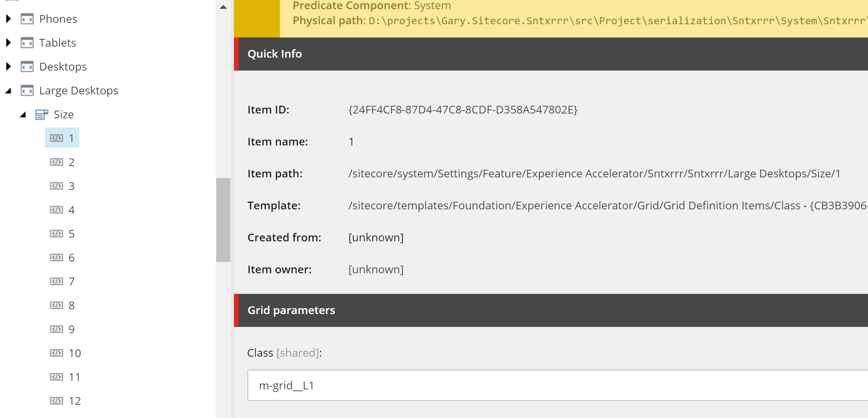Click the Class field containing m-grid__L1
This screenshot has width=868, height=418.
(x=551, y=385)
